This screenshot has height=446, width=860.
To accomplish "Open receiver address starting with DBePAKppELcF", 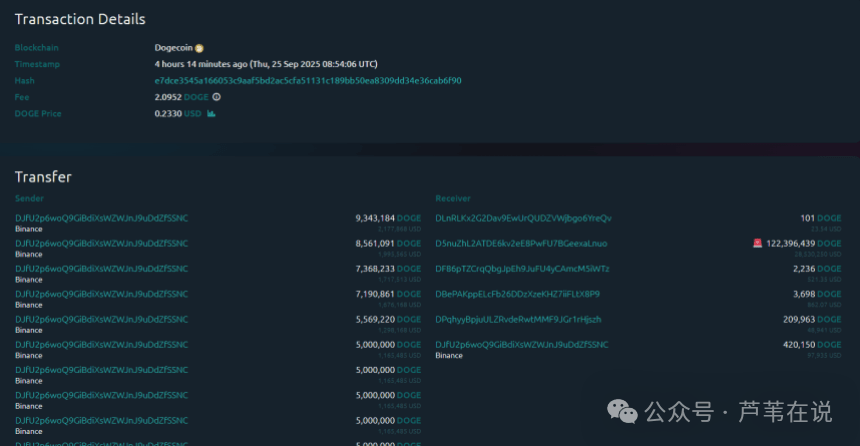I will (x=517, y=294).
